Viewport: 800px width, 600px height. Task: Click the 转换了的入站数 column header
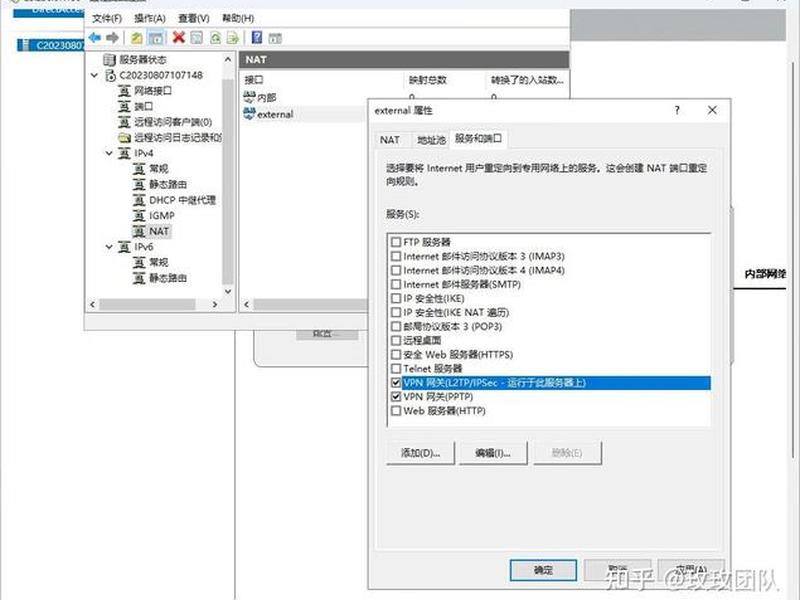527,80
